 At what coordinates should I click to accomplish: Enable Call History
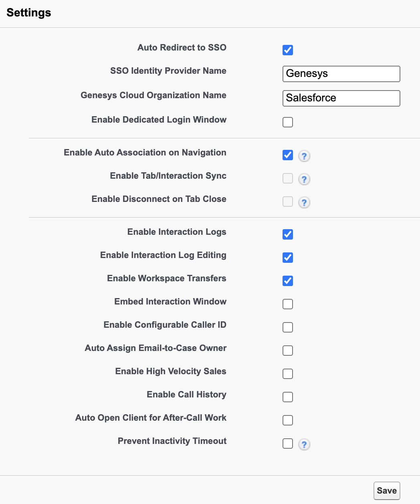click(x=288, y=397)
